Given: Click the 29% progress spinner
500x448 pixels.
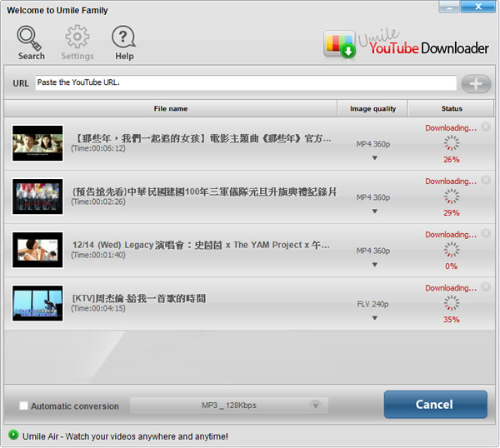Looking at the screenshot, I should pyautogui.click(x=452, y=197).
